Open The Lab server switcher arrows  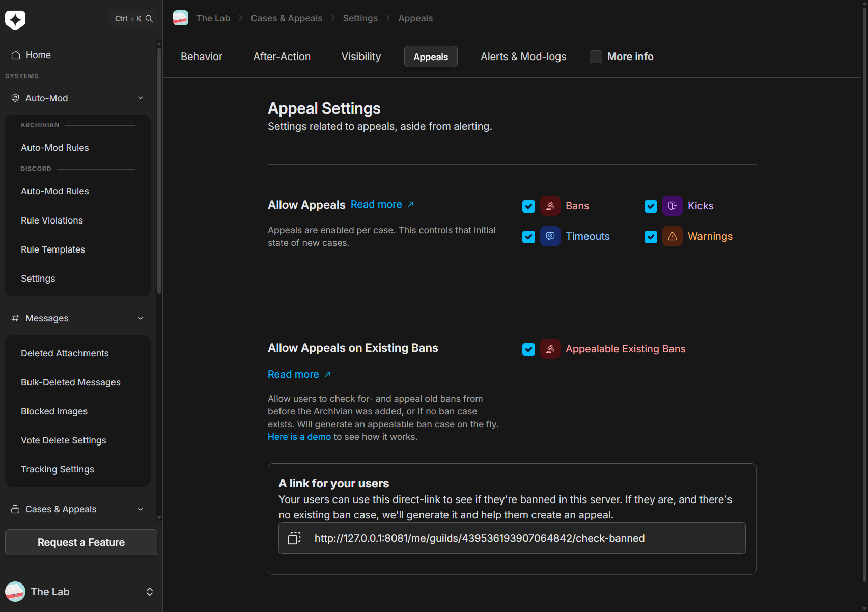click(150, 592)
